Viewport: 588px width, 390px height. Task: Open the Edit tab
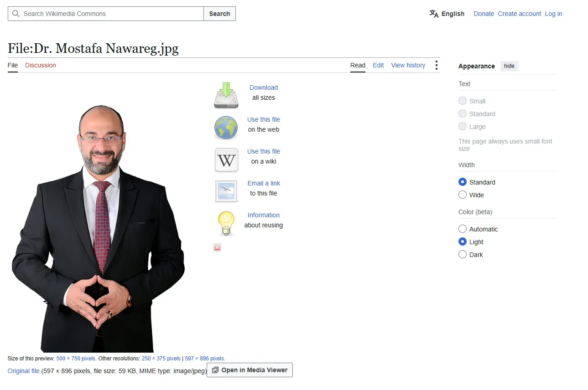[x=378, y=65]
